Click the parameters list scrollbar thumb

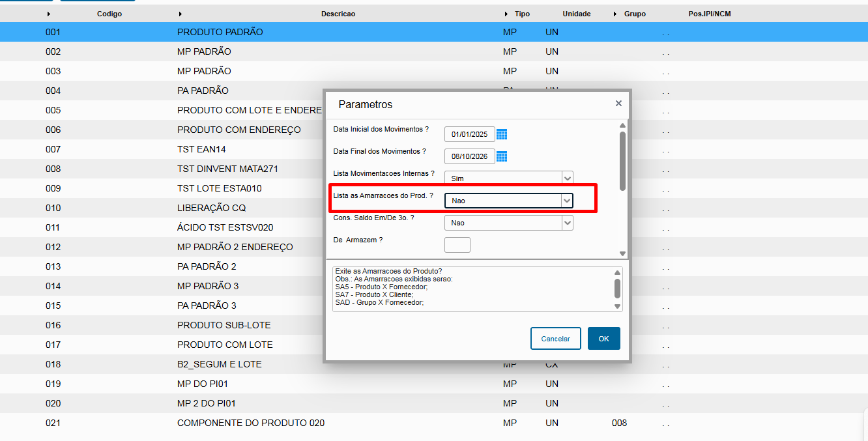pos(622,161)
